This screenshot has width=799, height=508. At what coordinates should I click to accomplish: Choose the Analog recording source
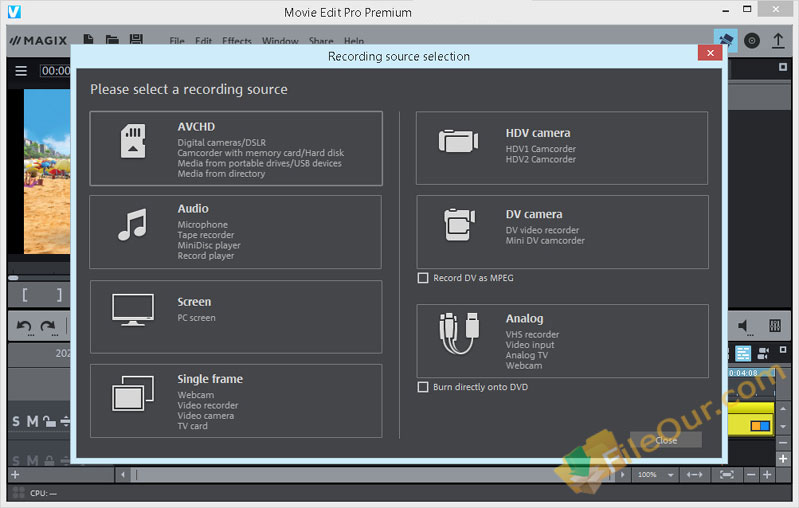tap(562, 341)
